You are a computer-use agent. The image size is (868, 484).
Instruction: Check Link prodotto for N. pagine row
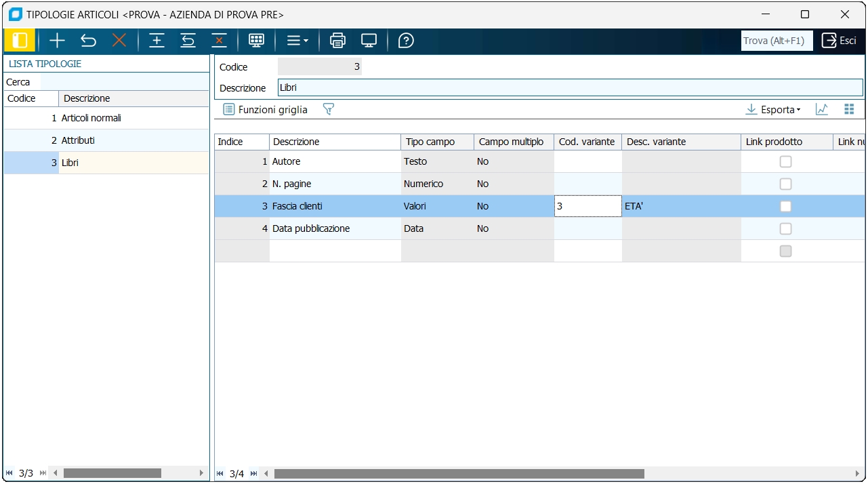tap(785, 184)
